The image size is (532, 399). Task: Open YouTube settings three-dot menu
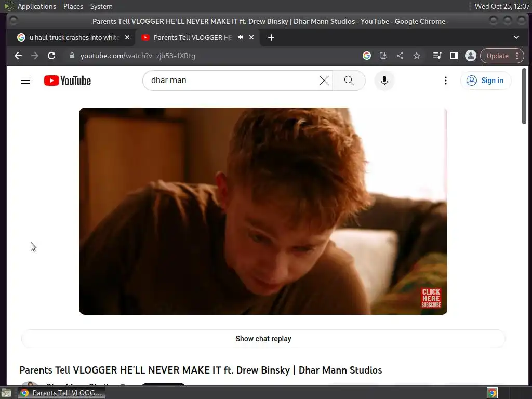point(445,81)
